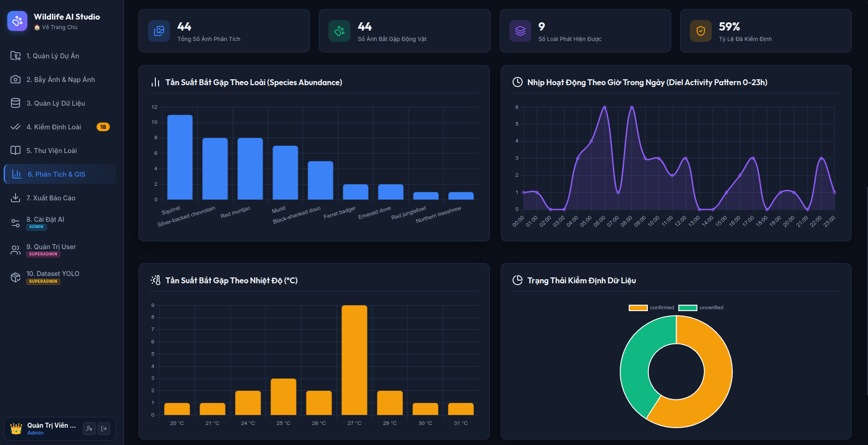
Task: Open Xuất Báo Cáo in the sidebar
Action: [60, 198]
